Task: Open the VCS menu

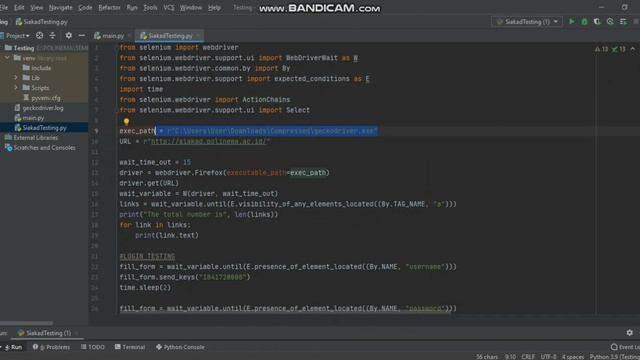Action: coord(169,7)
